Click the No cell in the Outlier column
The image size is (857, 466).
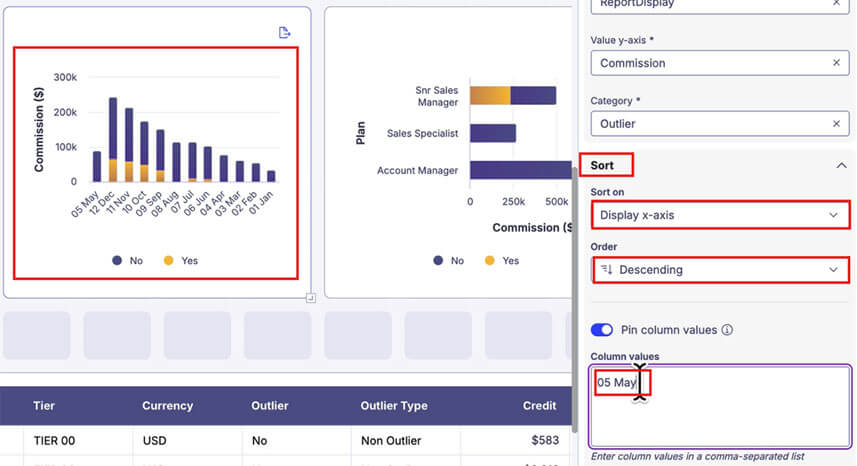[x=260, y=440]
